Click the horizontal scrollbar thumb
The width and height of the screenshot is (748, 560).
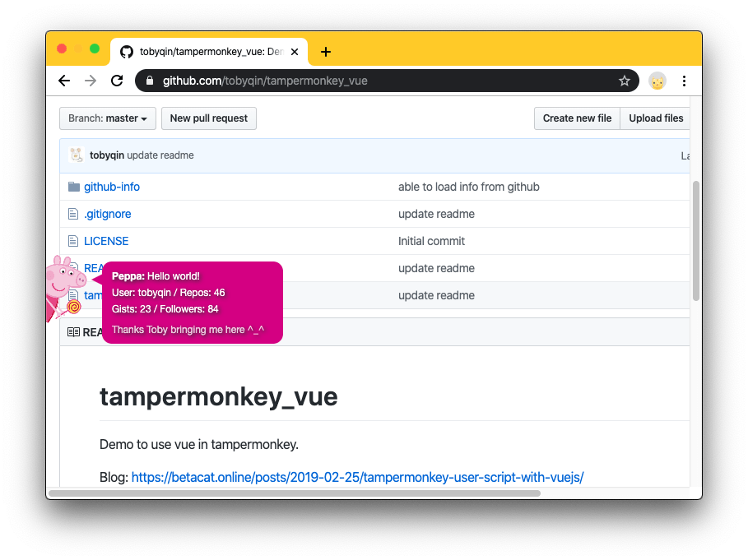(x=295, y=493)
